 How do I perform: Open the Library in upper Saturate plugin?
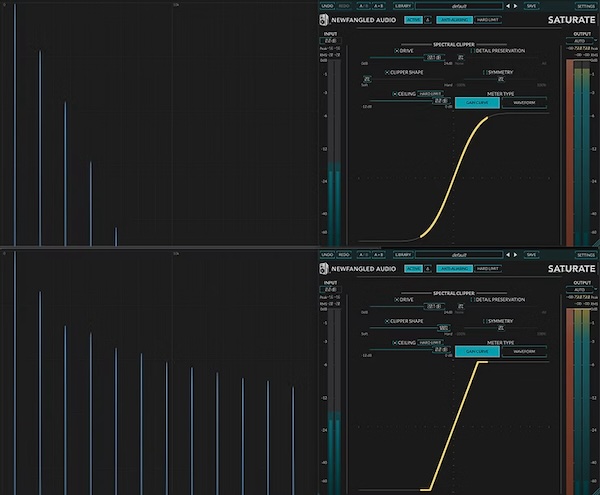403,6
